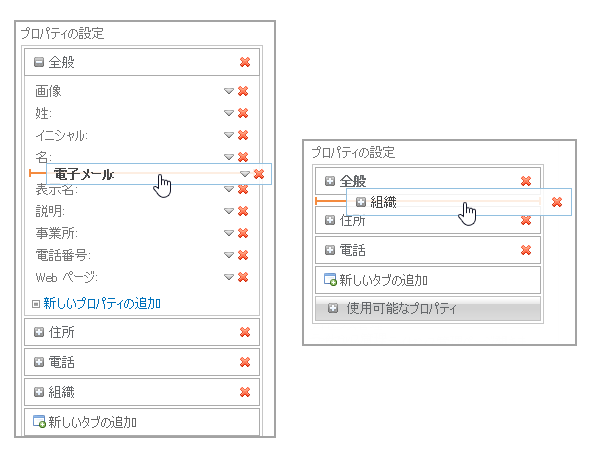Screen dimensions: 593x458
Task: Delete the 事業所 property
Action: (x=243, y=233)
